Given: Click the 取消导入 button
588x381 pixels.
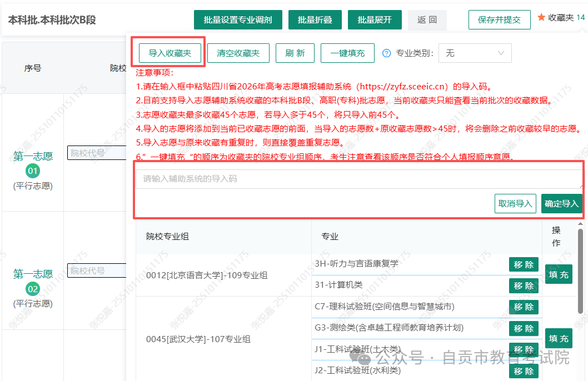Looking at the screenshot, I should click(x=515, y=203).
